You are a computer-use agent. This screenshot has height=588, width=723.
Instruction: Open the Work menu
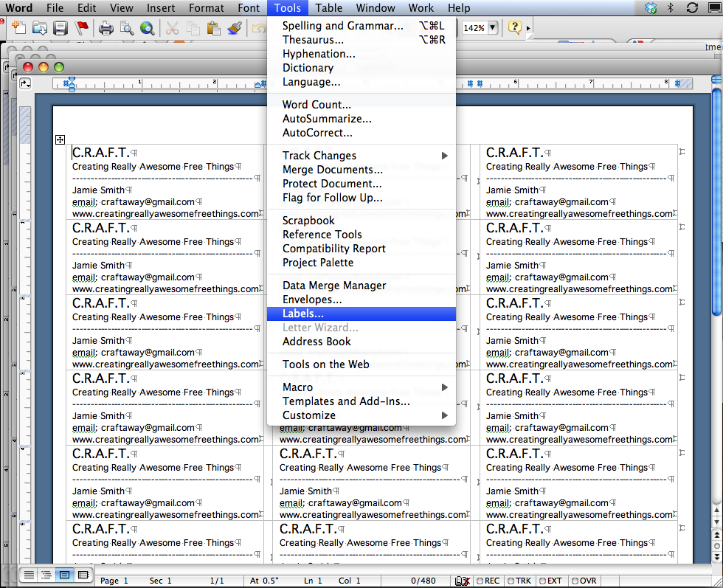click(421, 8)
